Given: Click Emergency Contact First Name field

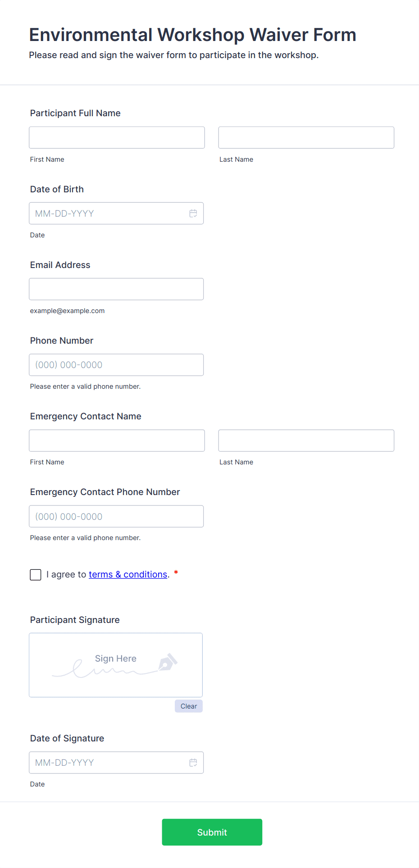Looking at the screenshot, I should (x=117, y=441).
